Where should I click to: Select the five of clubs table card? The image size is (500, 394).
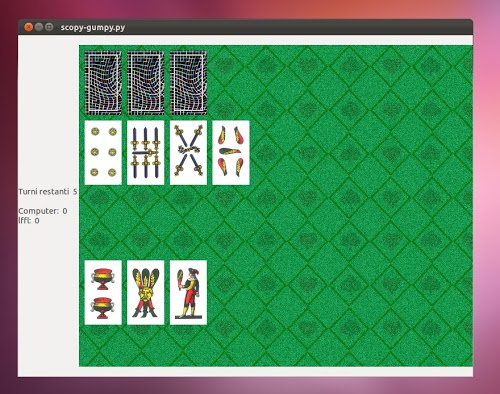(231, 152)
